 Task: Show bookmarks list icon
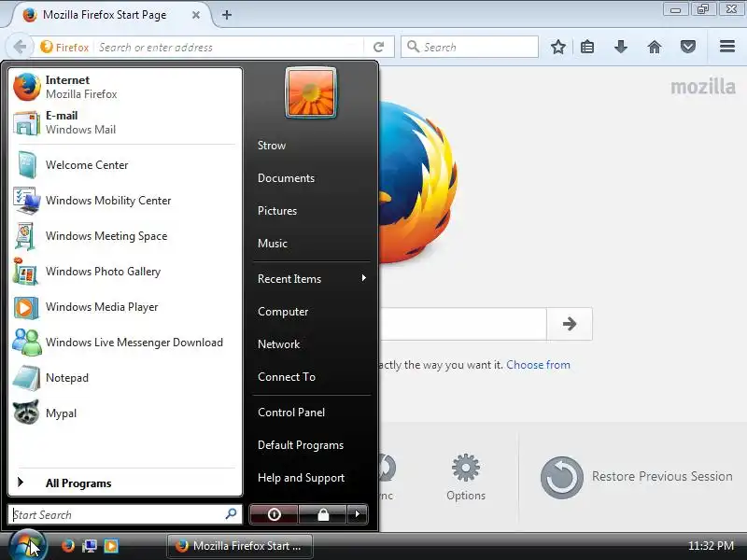click(587, 47)
